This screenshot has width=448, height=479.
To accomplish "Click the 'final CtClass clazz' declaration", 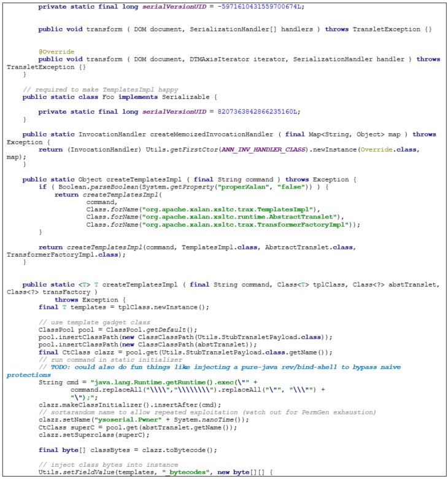I will (76, 352).
